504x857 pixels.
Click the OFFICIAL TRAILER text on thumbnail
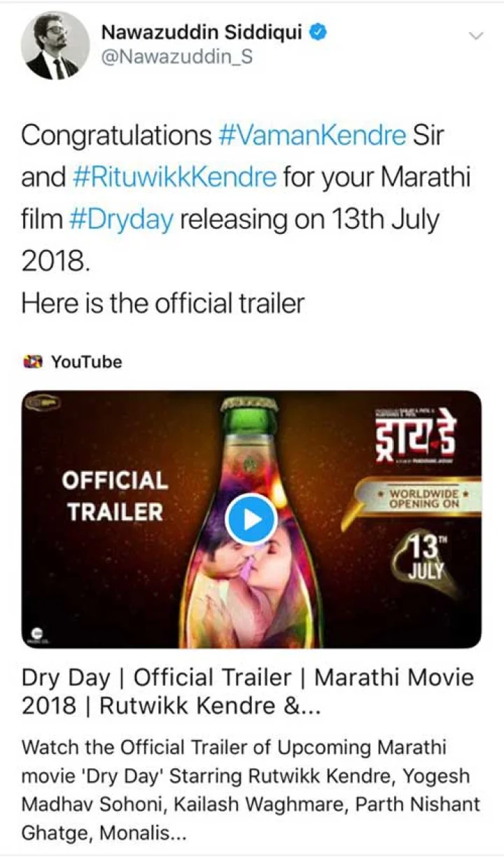coord(115,496)
